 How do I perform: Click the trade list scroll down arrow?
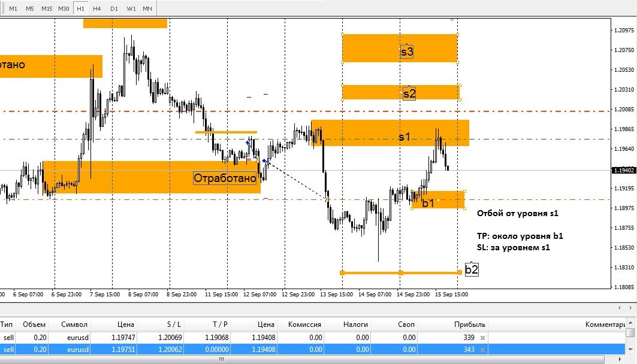[630, 350]
